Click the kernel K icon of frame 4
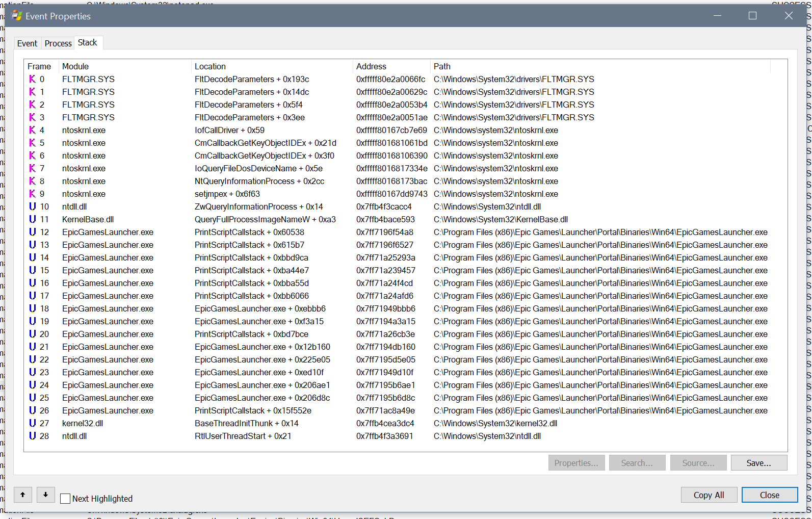Screen dimensions: 812x519 [x=32, y=130]
